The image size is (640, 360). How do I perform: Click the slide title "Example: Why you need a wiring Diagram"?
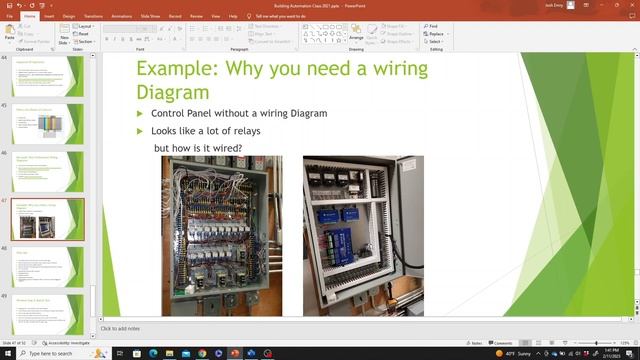[x=282, y=80]
